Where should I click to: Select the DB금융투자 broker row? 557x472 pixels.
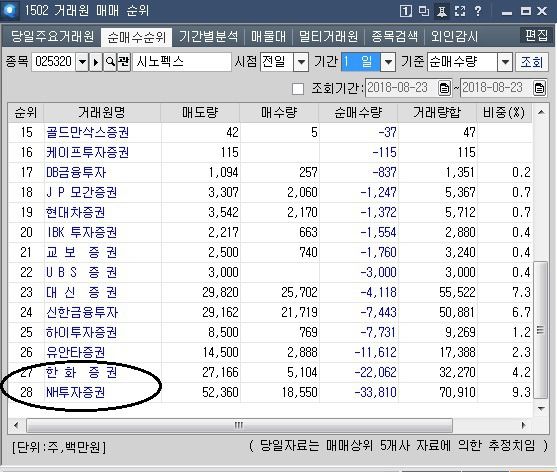(270, 172)
